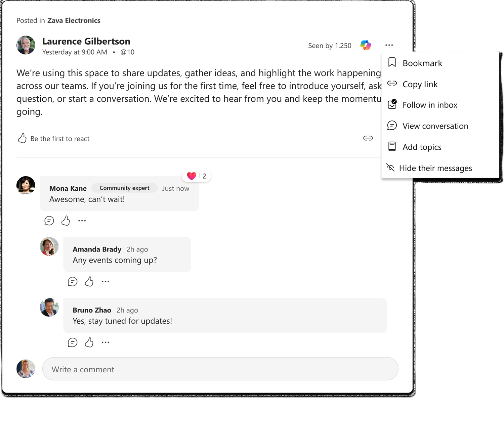
Task: Expand more options under Mona Kane's comment
Action: (x=82, y=221)
